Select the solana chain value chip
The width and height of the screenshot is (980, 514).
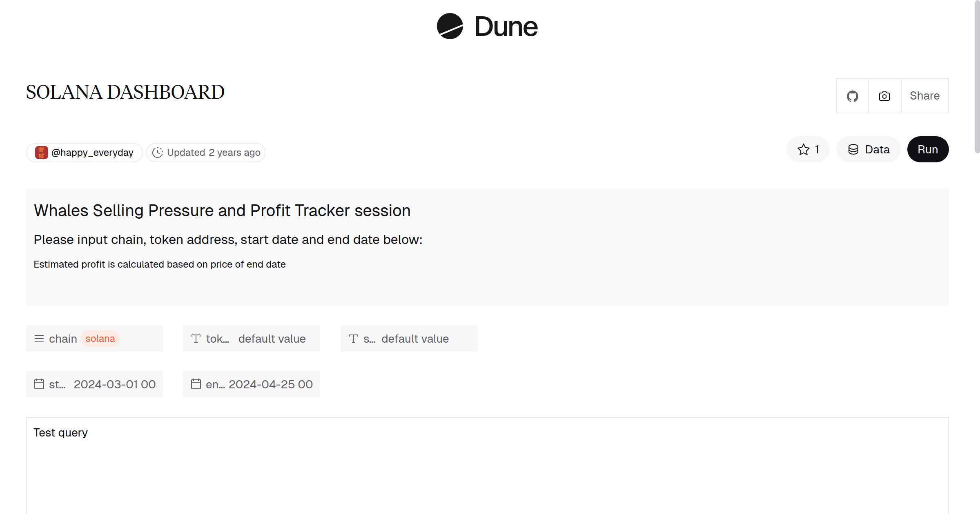pos(100,339)
